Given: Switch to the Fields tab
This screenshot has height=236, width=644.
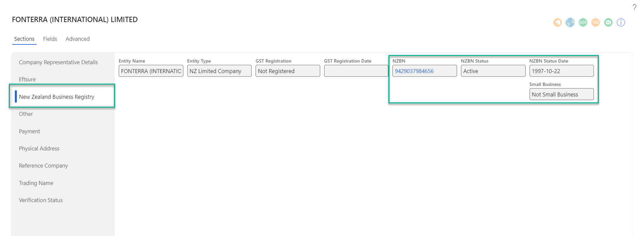Looking at the screenshot, I should 50,39.
